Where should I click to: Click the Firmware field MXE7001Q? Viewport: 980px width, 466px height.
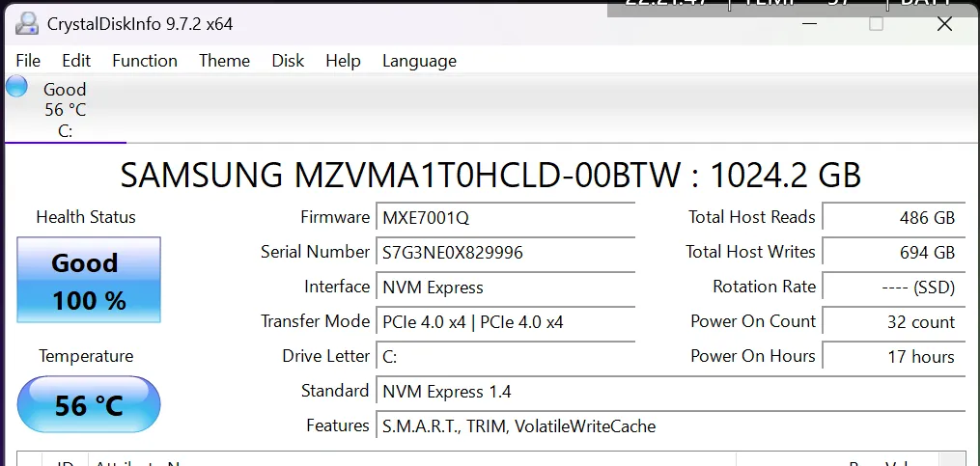click(505, 218)
